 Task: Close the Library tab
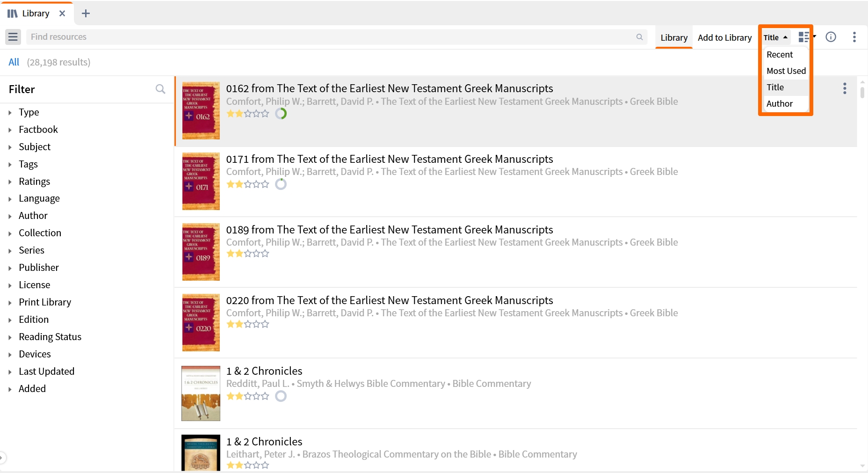[x=62, y=14]
